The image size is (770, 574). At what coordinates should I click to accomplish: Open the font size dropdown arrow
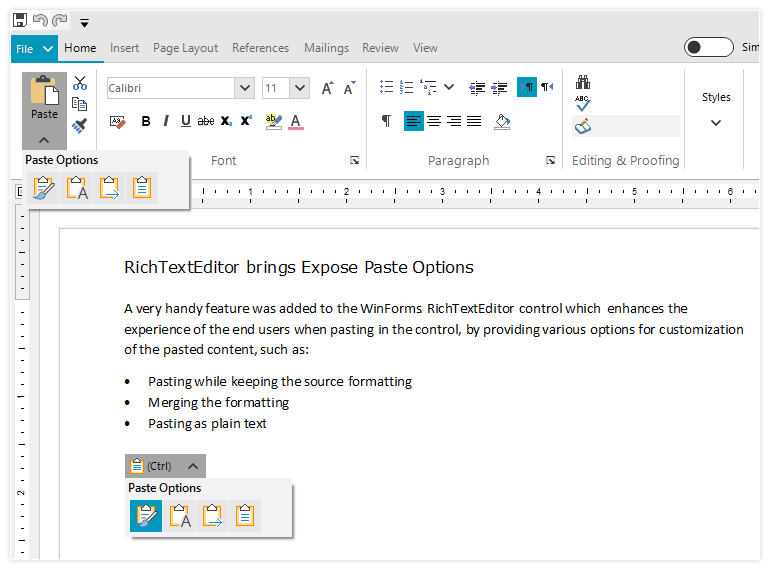pyautogui.click(x=300, y=88)
